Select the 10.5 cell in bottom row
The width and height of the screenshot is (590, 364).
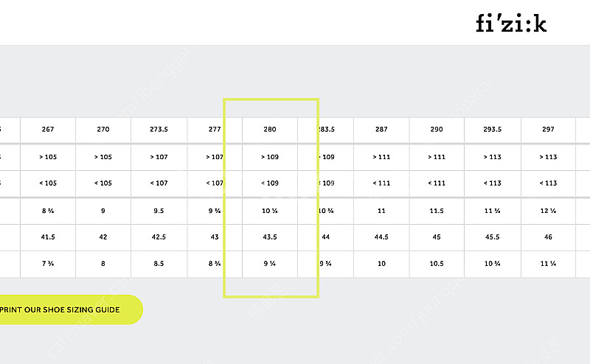coord(437,264)
